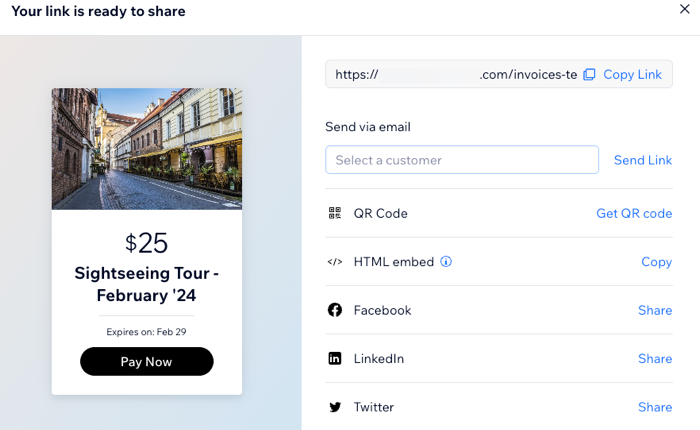Image resolution: width=700 pixels, height=430 pixels.
Task: Click the Facebook logo icon
Action: (335, 310)
